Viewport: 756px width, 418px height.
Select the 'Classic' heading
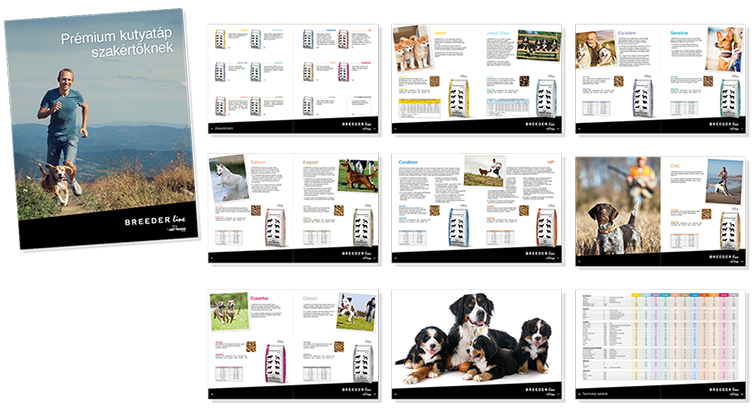310,298
